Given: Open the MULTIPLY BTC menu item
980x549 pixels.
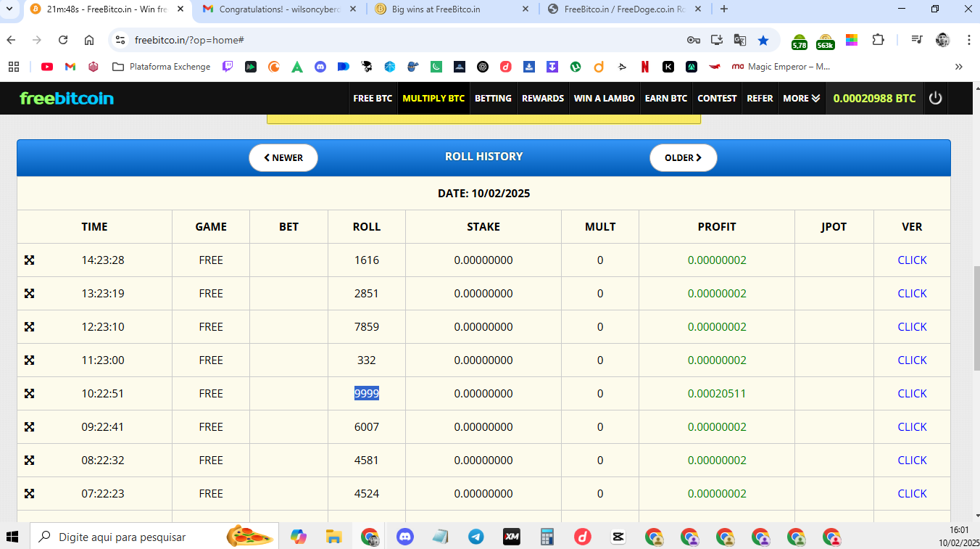Looking at the screenshot, I should tap(433, 98).
